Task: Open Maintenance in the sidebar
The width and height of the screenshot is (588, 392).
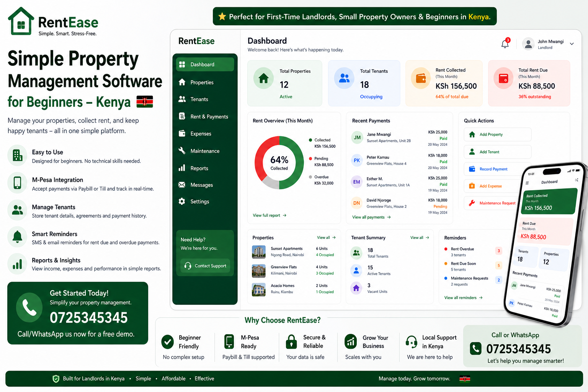Action: coord(205,151)
